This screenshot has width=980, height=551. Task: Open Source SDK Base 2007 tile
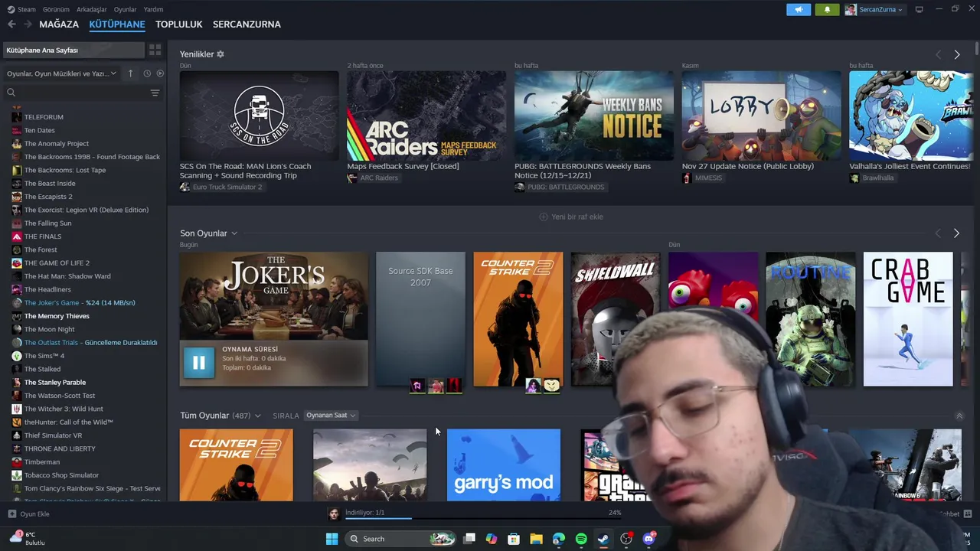[x=420, y=319]
